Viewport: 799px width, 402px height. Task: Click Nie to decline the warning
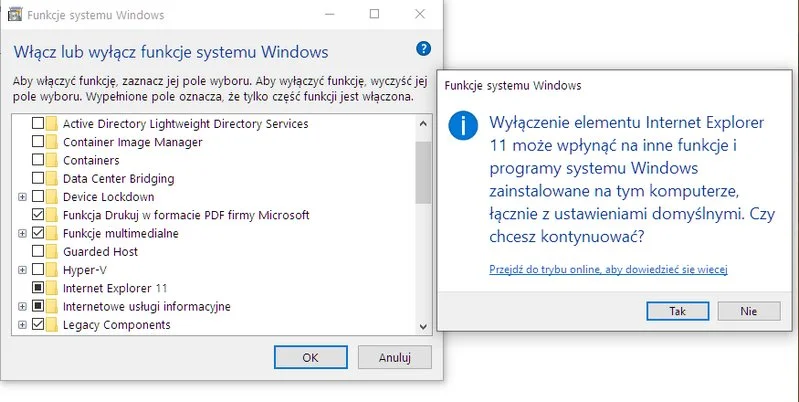[x=748, y=311]
